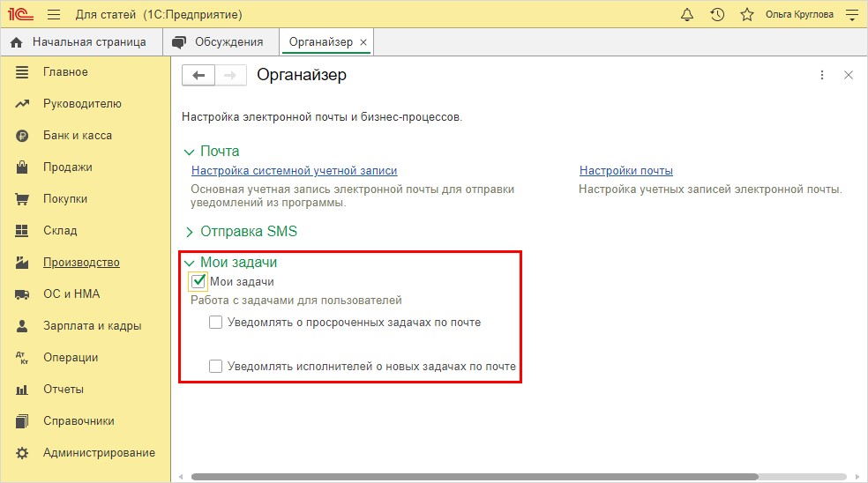Click the Производство factory icon

[x=22, y=263]
